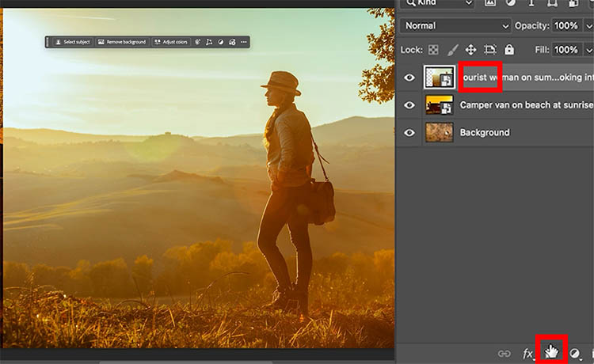Hide the Background layer
Screen dimensions: 594x364
tap(409, 132)
